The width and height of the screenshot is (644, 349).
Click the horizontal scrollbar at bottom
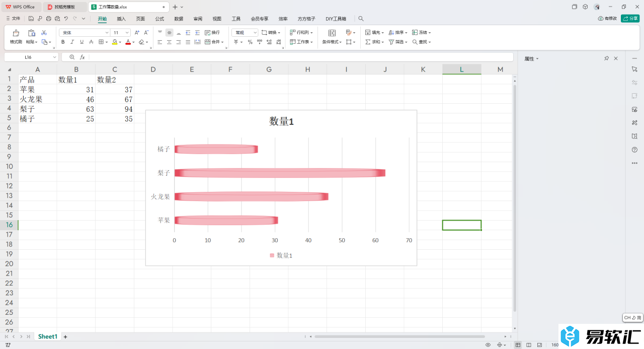(399, 336)
